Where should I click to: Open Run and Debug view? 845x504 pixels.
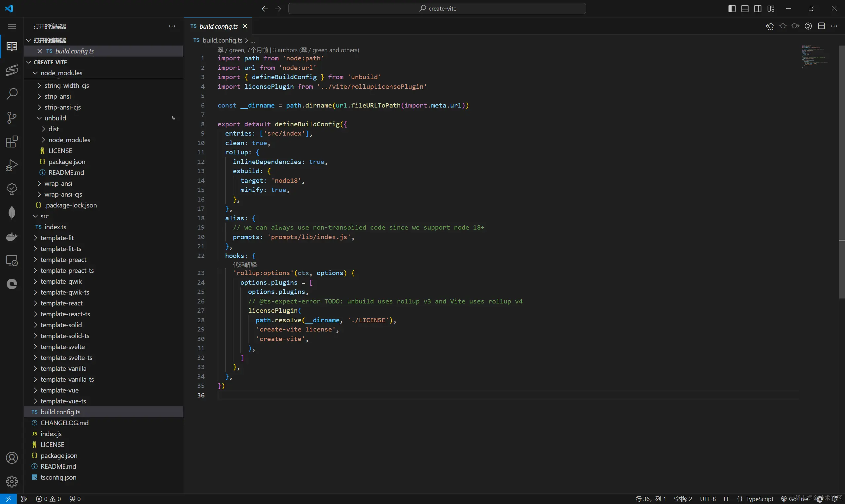coord(12,165)
